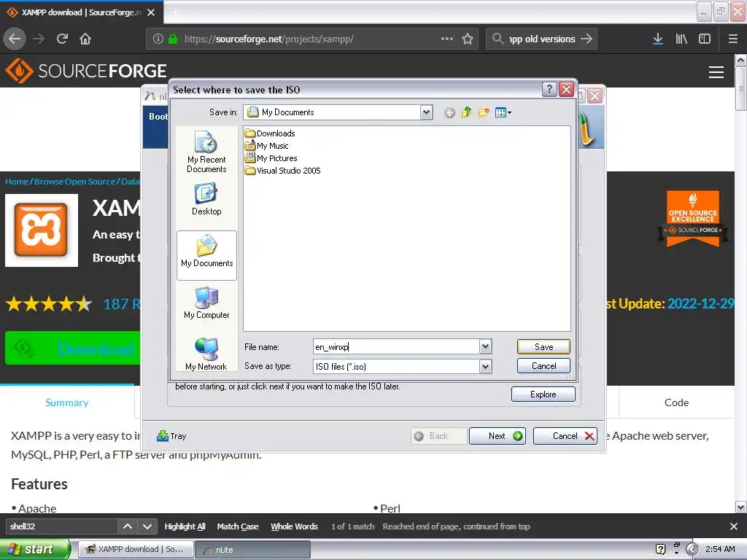Click the SourceForge logo
This screenshot has height=560, width=747.
click(86, 71)
